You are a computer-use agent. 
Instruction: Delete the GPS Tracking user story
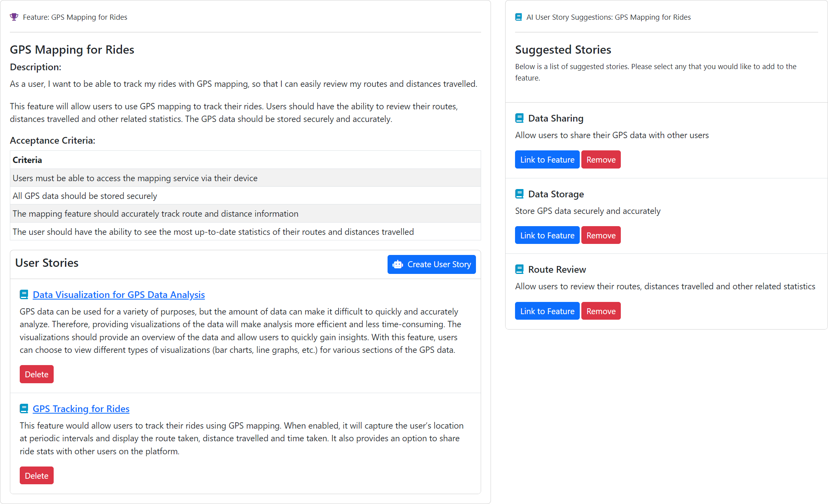[x=36, y=476]
